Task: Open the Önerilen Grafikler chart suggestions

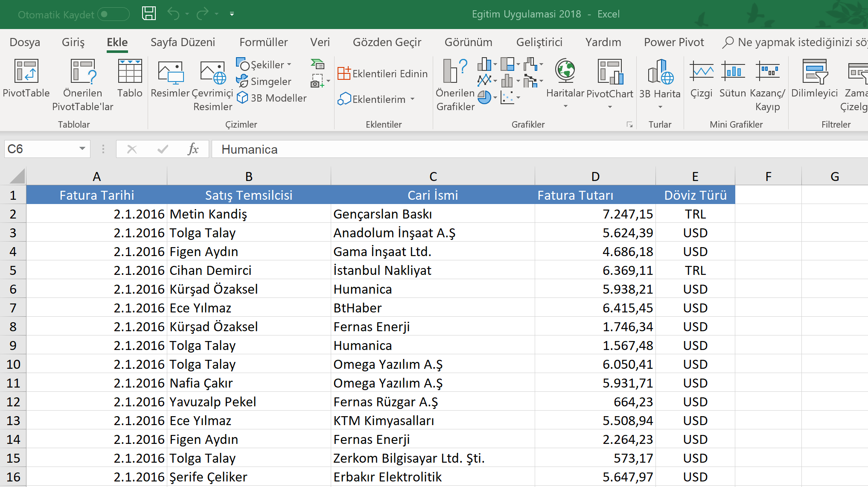Action: click(455, 71)
